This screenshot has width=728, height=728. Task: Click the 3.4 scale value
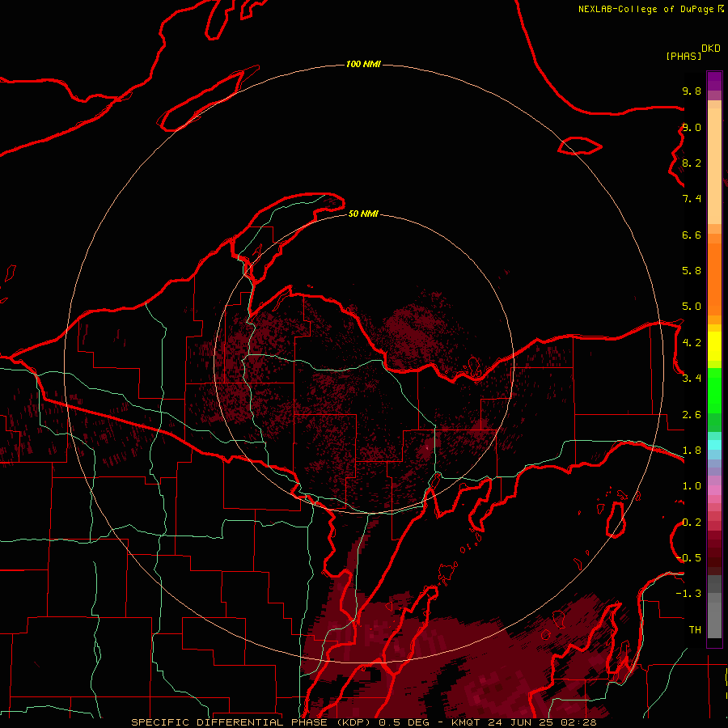[692, 378]
